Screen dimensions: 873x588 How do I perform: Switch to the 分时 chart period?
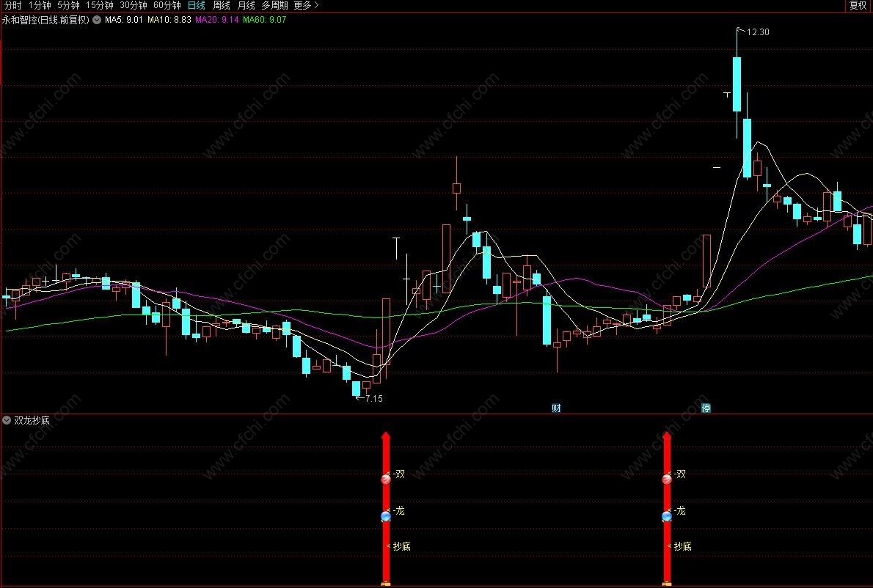12,6
